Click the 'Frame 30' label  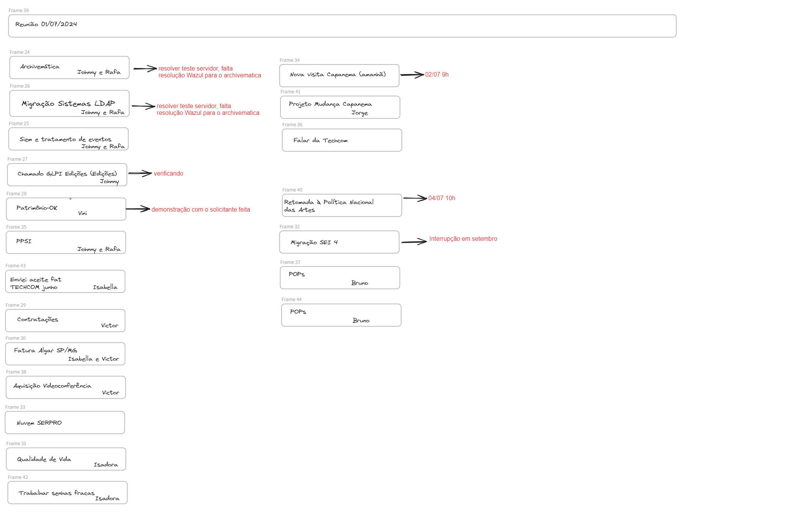pyautogui.click(x=16, y=338)
